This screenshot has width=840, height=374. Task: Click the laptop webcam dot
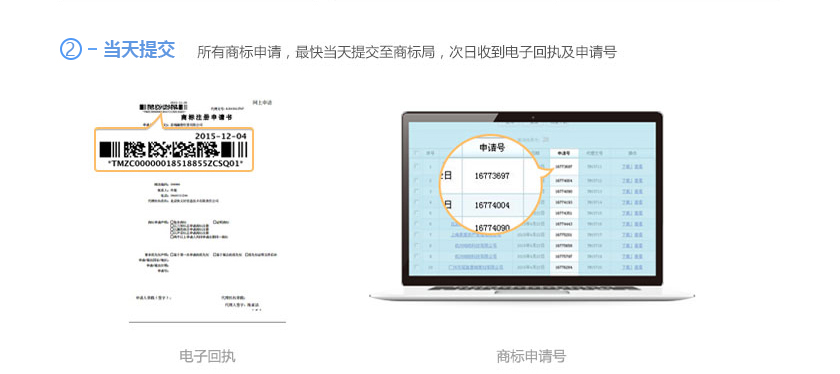pyautogui.click(x=532, y=117)
